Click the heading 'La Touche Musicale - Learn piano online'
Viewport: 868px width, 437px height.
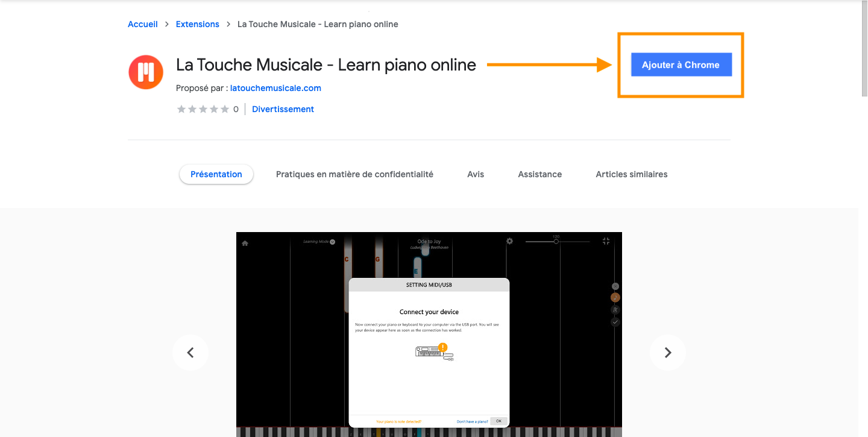tap(326, 64)
